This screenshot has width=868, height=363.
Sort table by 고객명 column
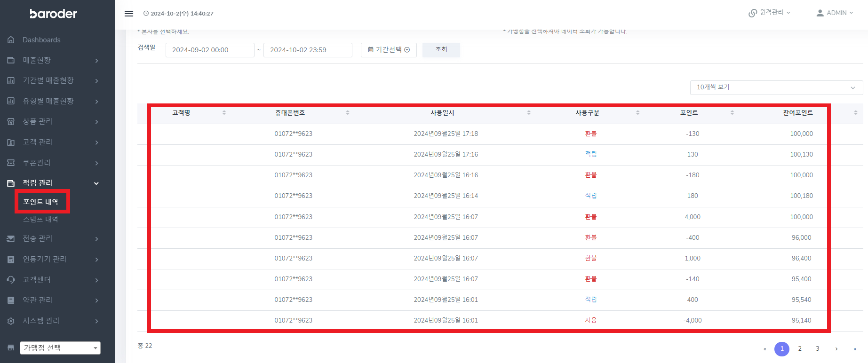click(x=224, y=113)
